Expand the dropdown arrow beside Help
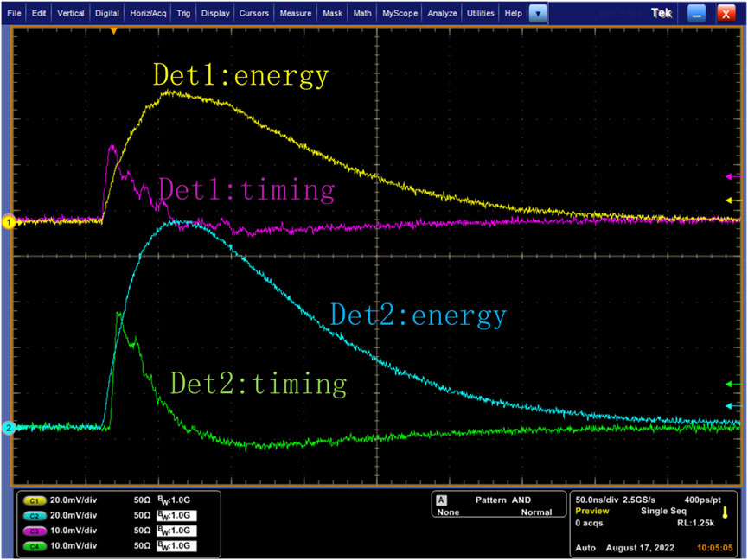The height and width of the screenshot is (560, 748). click(538, 14)
